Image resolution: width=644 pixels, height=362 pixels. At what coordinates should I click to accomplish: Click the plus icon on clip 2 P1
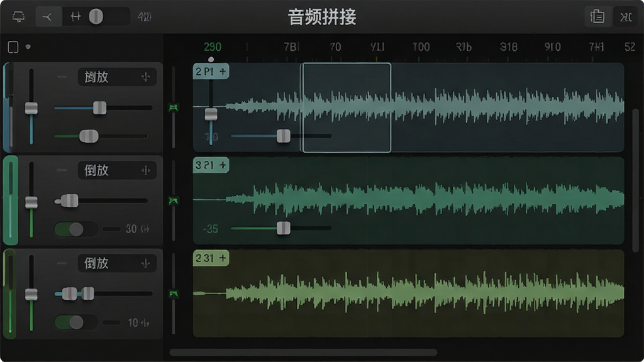click(223, 72)
